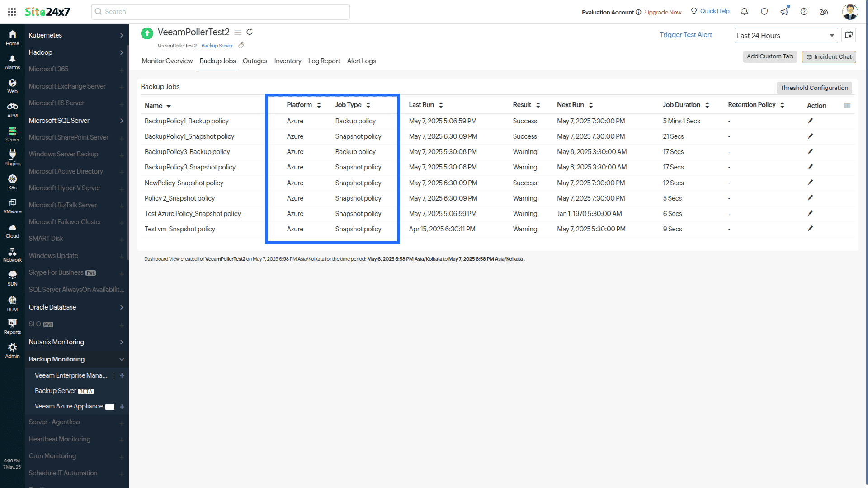The height and width of the screenshot is (488, 868).
Task: Open the Inventory tab
Action: pyautogui.click(x=288, y=61)
